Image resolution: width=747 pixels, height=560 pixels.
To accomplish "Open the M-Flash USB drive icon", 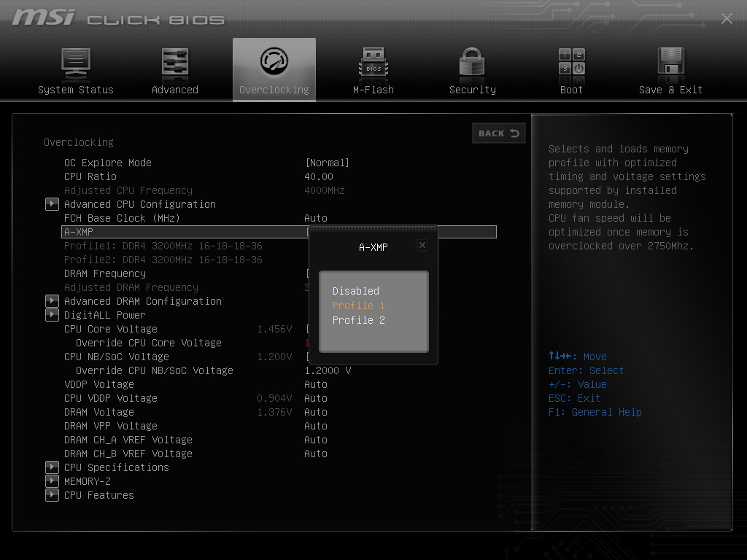I will pyautogui.click(x=373, y=63).
